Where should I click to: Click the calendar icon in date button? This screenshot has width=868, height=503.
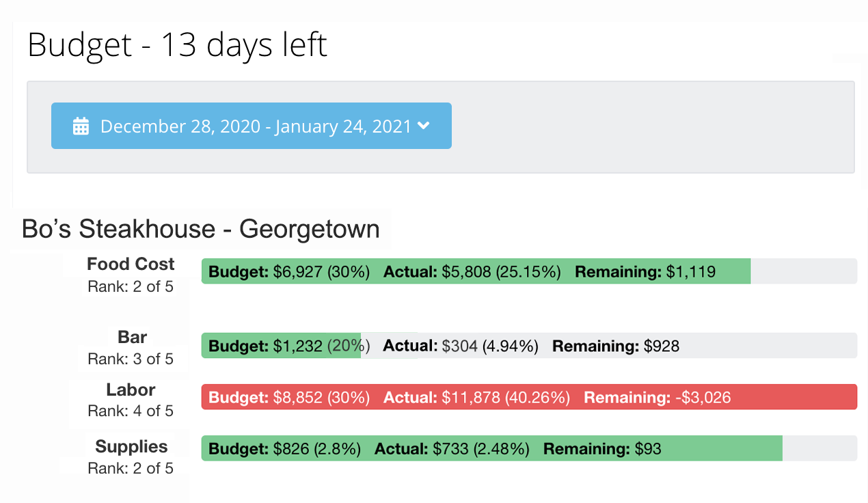(81, 126)
